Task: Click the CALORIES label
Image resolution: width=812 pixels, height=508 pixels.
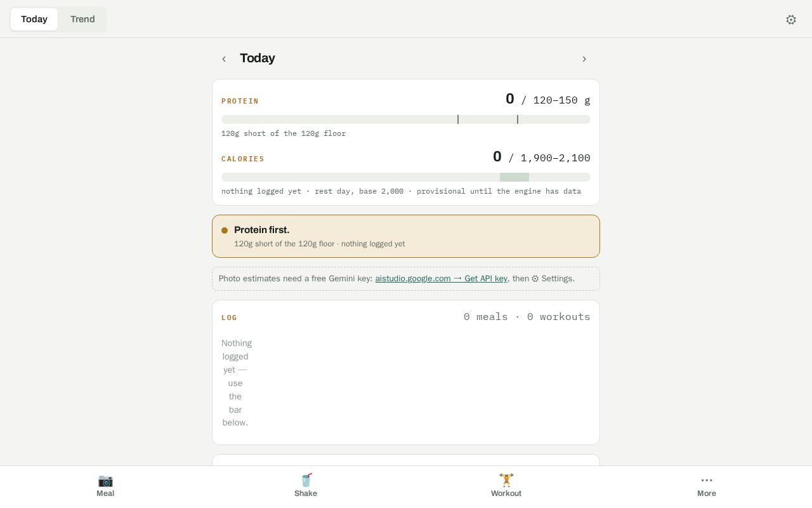Action: (243, 159)
